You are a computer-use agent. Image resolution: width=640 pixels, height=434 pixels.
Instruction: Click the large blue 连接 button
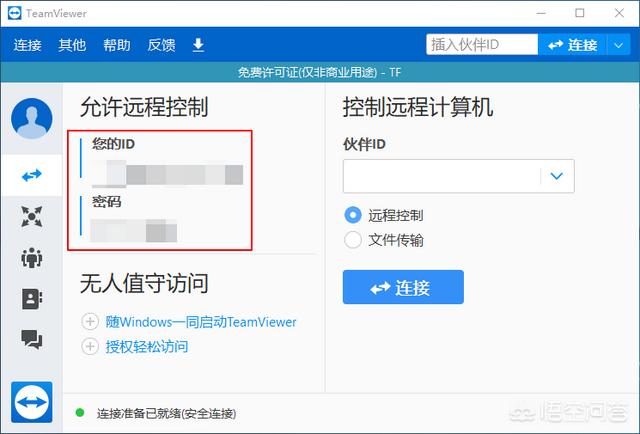pyautogui.click(x=403, y=287)
